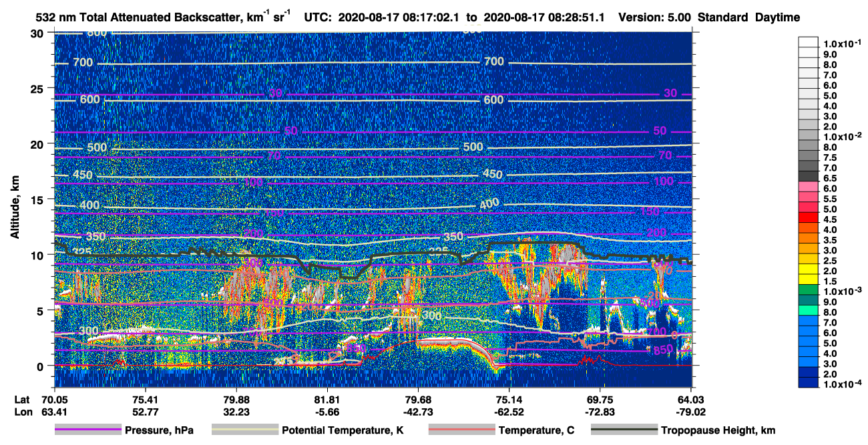Click the latitude value '81.81'
The image size is (868, 445).
click(327, 400)
